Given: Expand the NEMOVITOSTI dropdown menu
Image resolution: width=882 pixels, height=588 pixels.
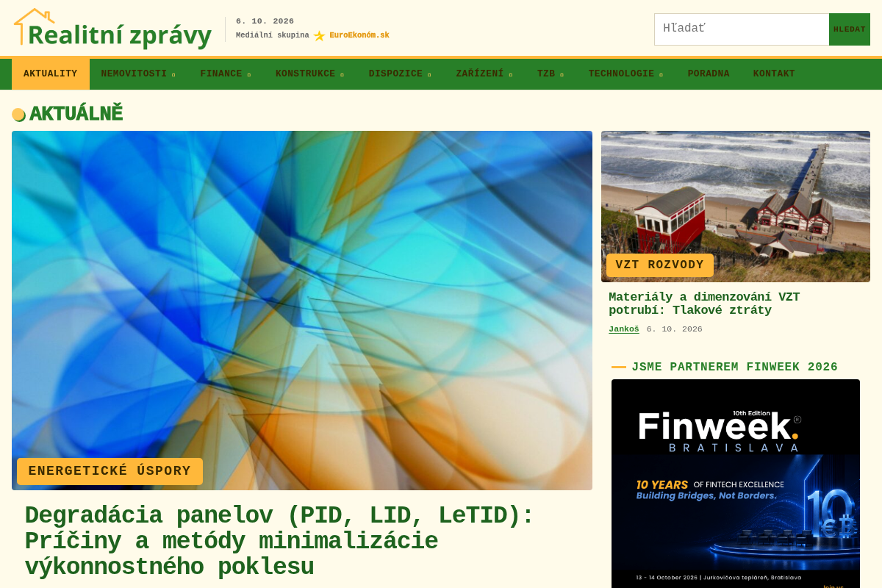Looking at the screenshot, I should point(138,73).
